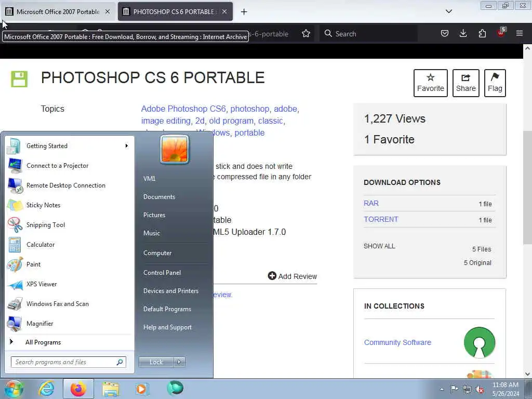Click the Action Center flag tray icon
This screenshot has width=532, height=399.
click(x=454, y=389)
